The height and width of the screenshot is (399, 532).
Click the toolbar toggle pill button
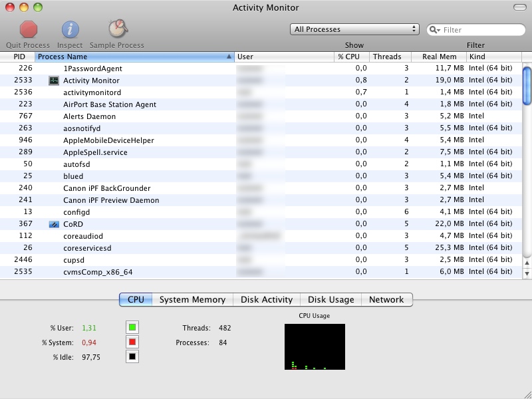tap(519, 7)
